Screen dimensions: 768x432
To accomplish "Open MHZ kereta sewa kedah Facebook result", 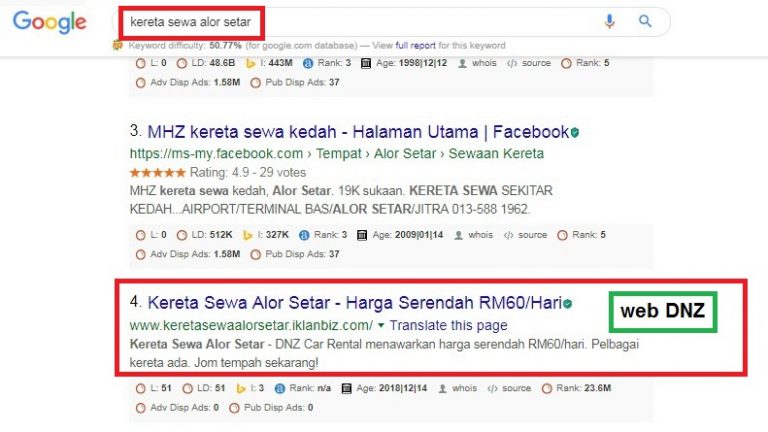I will point(358,132).
